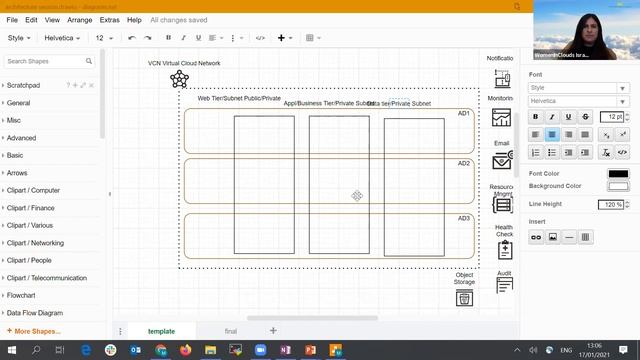The image size is (640, 360).
Task: Open the plus insert toolbar menu
Action: coord(284,38)
